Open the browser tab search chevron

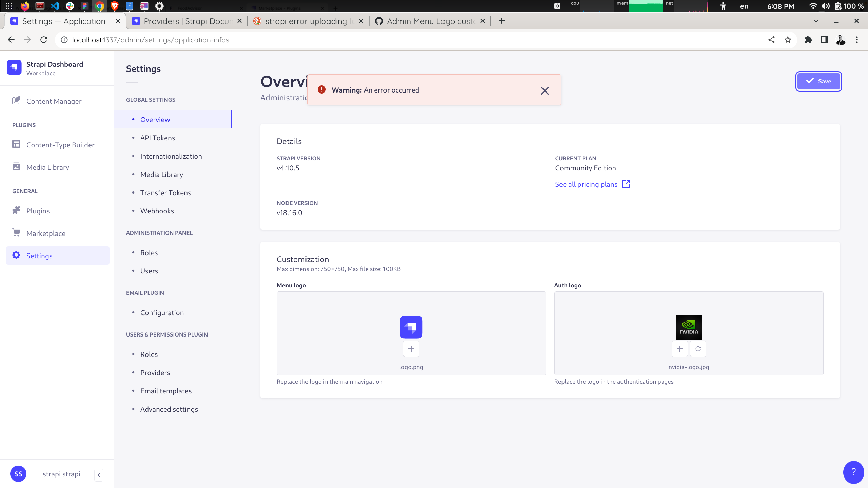coord(816,21)
